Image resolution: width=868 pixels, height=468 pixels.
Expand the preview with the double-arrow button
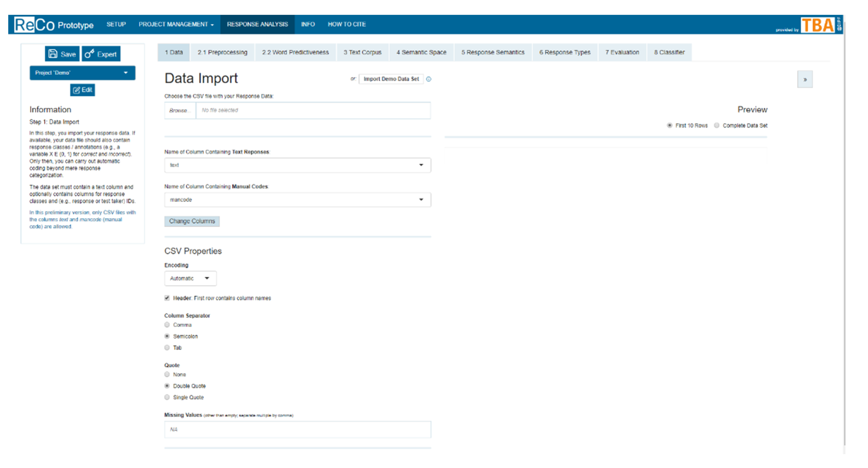click(x=805, y=80)
